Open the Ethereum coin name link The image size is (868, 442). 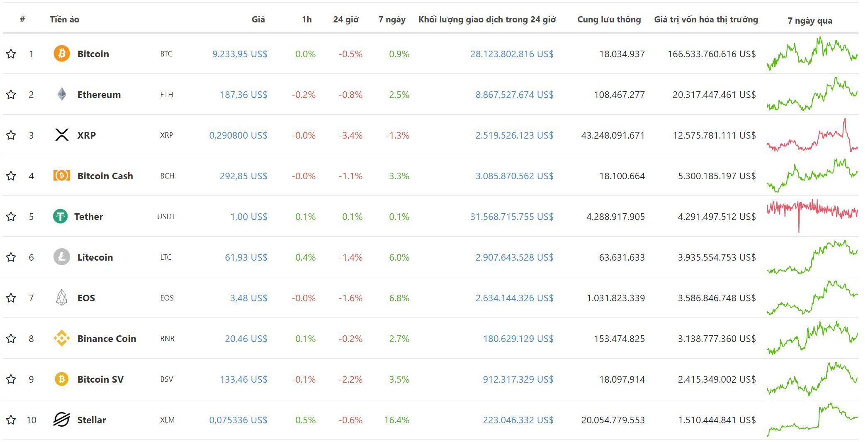[99, 94]
